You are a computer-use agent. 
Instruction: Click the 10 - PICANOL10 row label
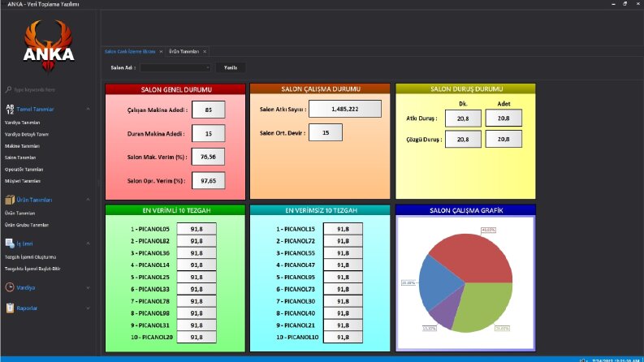pyautogui.click(x=297, y=338)
